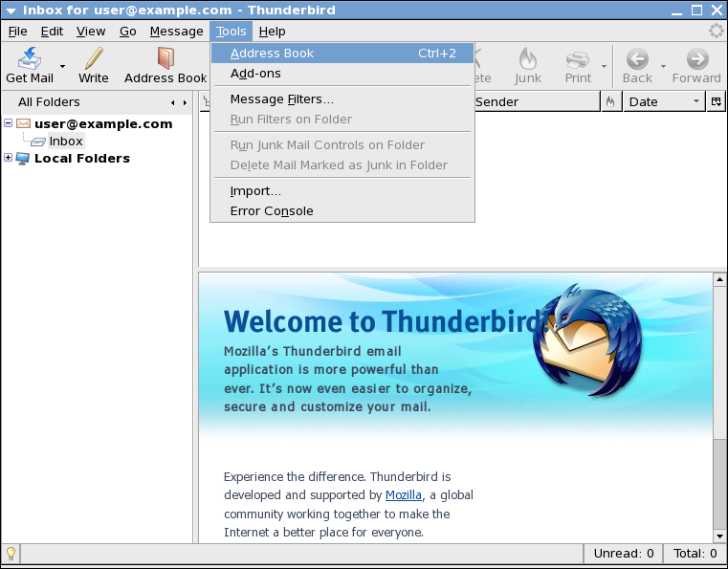Click the scrollbar down arrow

[719, 536]
